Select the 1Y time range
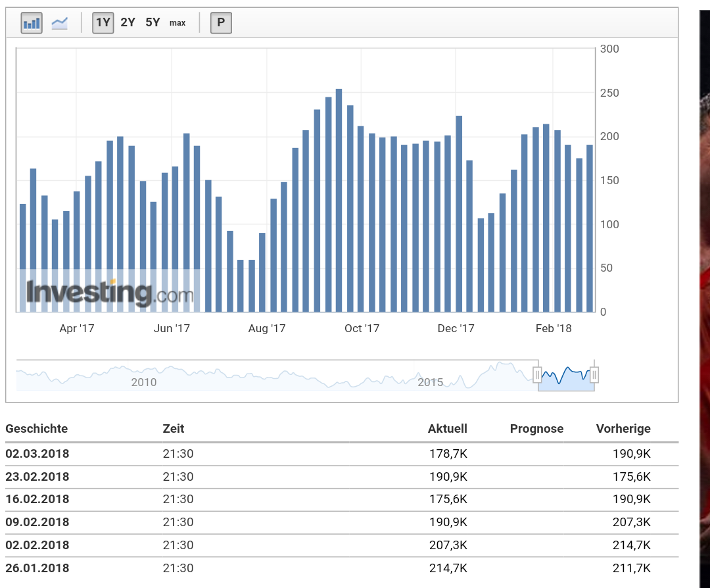The width and height of the screenshot is (710, 588). click(x=103, y=22)
